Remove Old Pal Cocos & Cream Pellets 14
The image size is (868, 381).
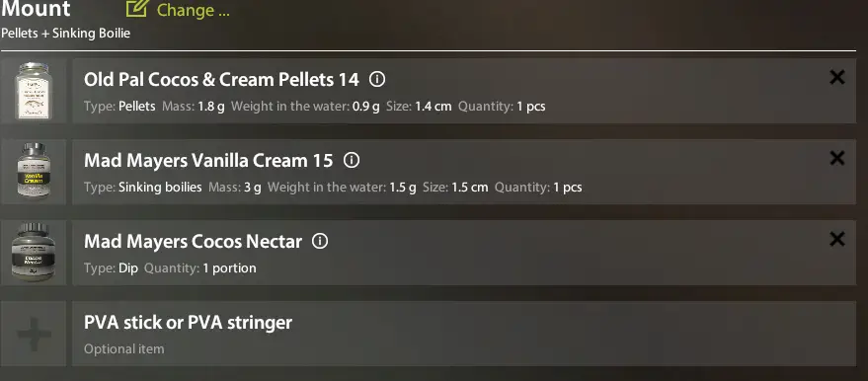[x=837, y=77]
